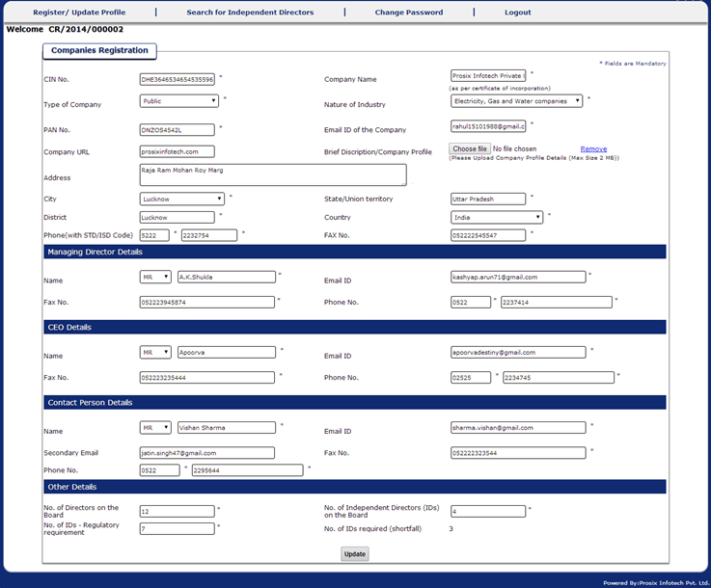Image resolution: width=711 pixels, height=588 pixels.
Task: Click the State/Union territory field
Action: 488,199
